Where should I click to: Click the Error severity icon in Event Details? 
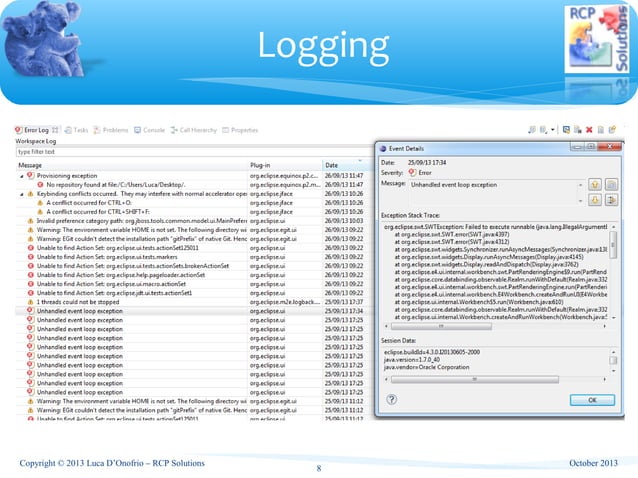tap(412, 172)
